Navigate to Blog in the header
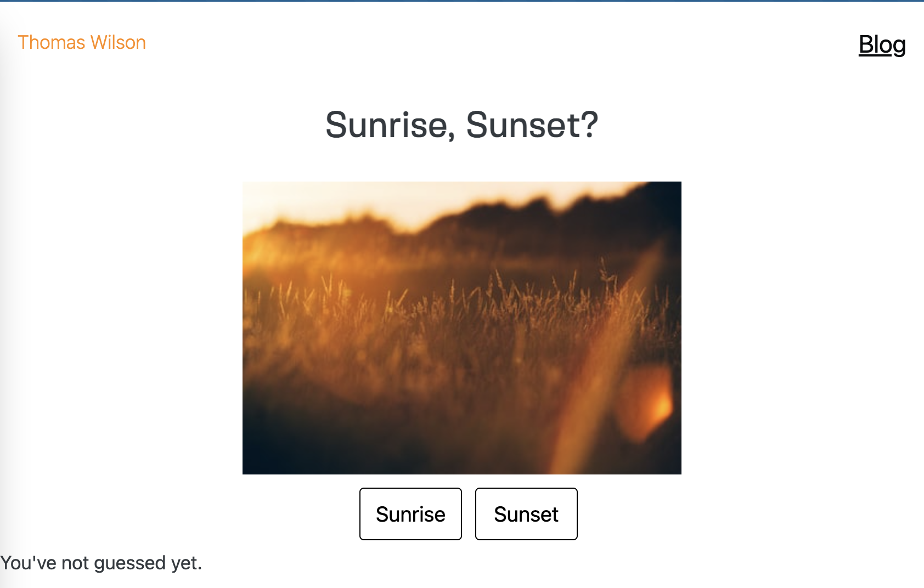Image resolution: width=924 pixels, height=588 pixels. click(882, 44)
